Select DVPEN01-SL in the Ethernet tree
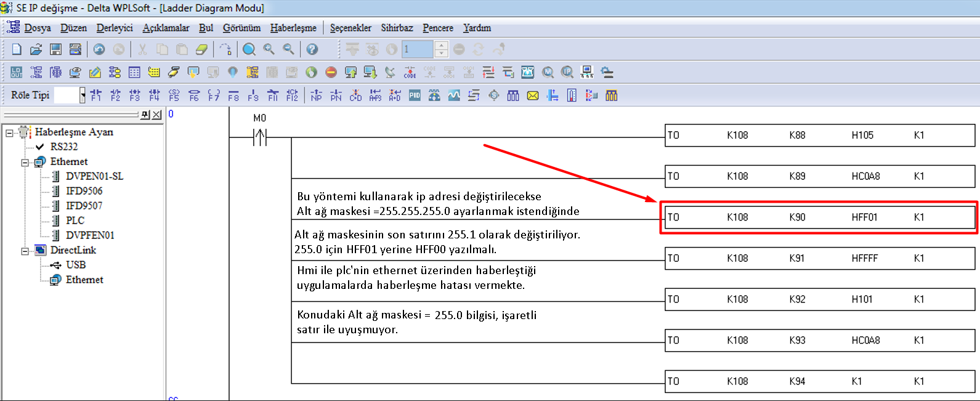This screenshot has height=401, width=980. click(x=94, y=176)
